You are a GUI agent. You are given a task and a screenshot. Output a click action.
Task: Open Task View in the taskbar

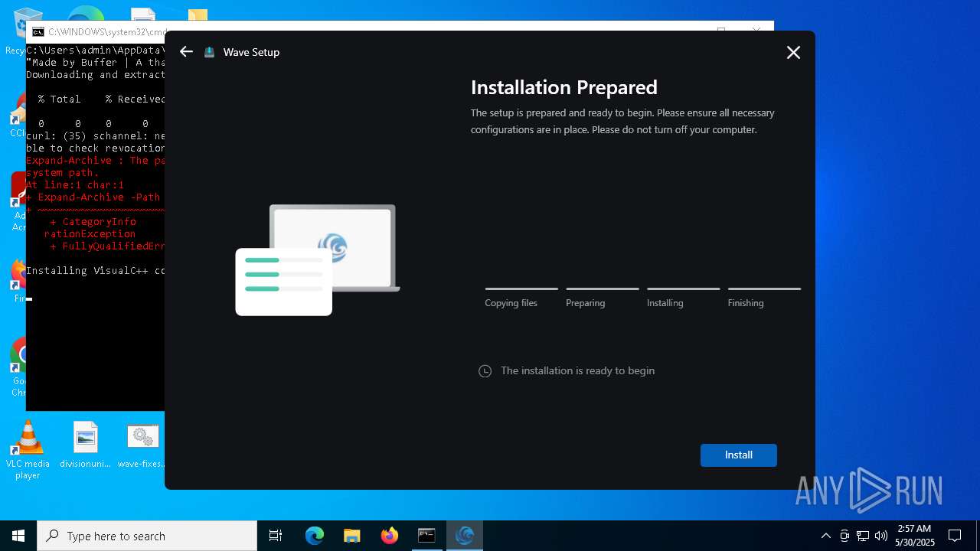[276, 536]
